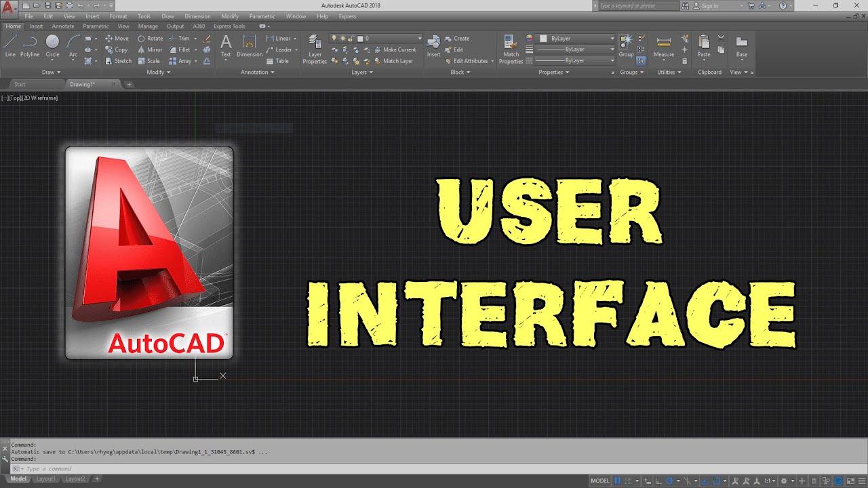Image resolution: width=868 pixels, height=488 pixels.
Task: Expand the Properties panel
Action: tap(554, 72)
